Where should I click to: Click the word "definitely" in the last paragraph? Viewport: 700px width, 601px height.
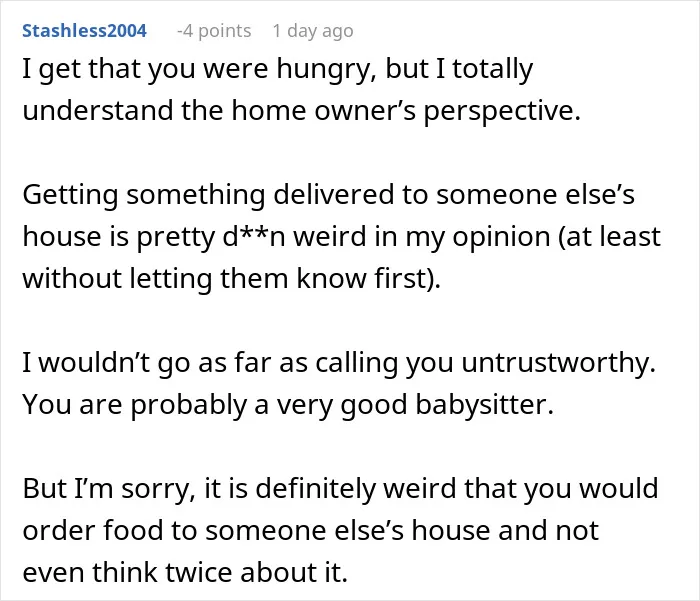[316, 489]
